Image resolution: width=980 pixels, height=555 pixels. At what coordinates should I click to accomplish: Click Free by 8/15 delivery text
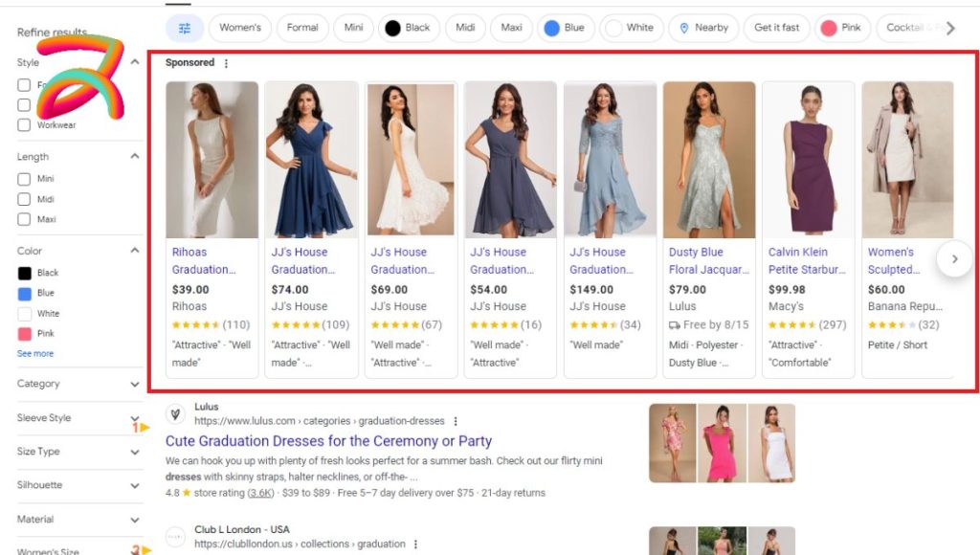(x=716, y=325)
